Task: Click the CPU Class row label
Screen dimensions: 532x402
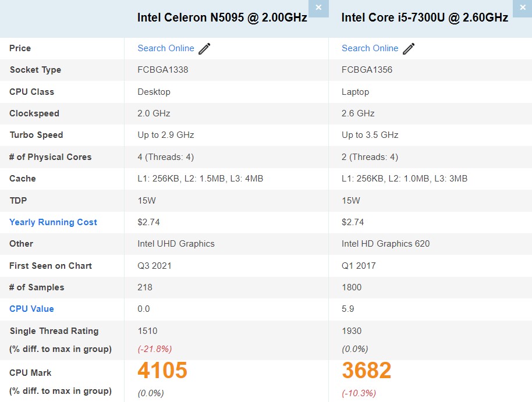Action: (x=32, y=91)
